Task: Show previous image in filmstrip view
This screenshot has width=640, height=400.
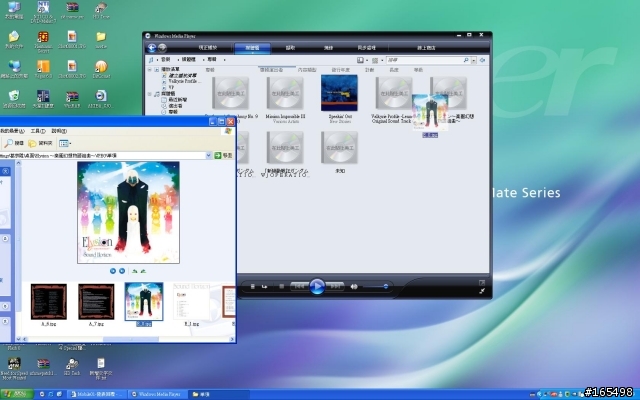Action: point(113,271)
